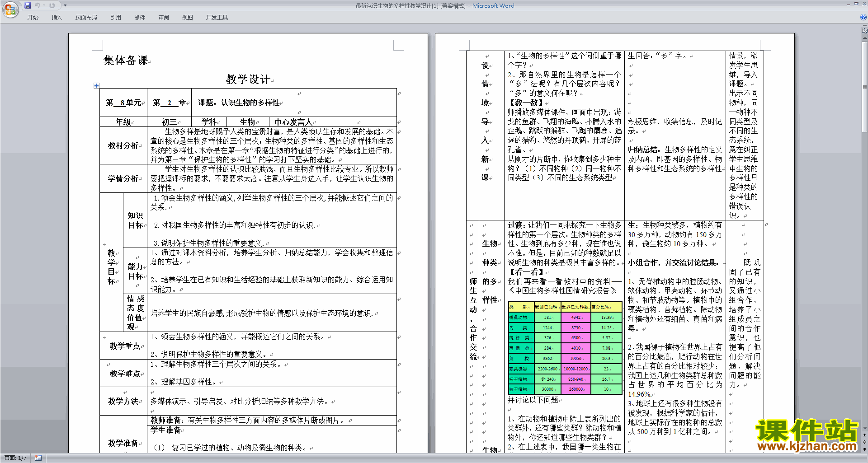Open the 邮件 ribbon tab

pyautogui.click(x=140, y=18)
